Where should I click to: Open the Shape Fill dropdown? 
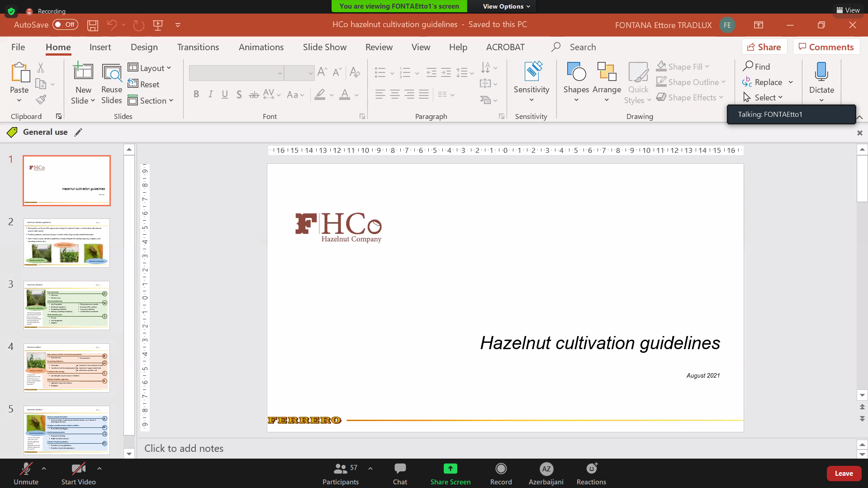click(x=683, y=66)
